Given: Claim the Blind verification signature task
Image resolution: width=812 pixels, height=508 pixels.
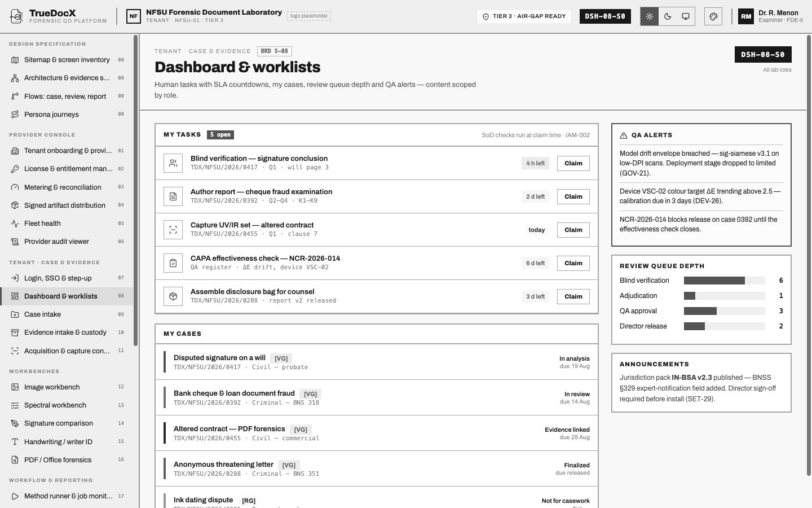Looking at the screenshot, I should tap(573, 163).
